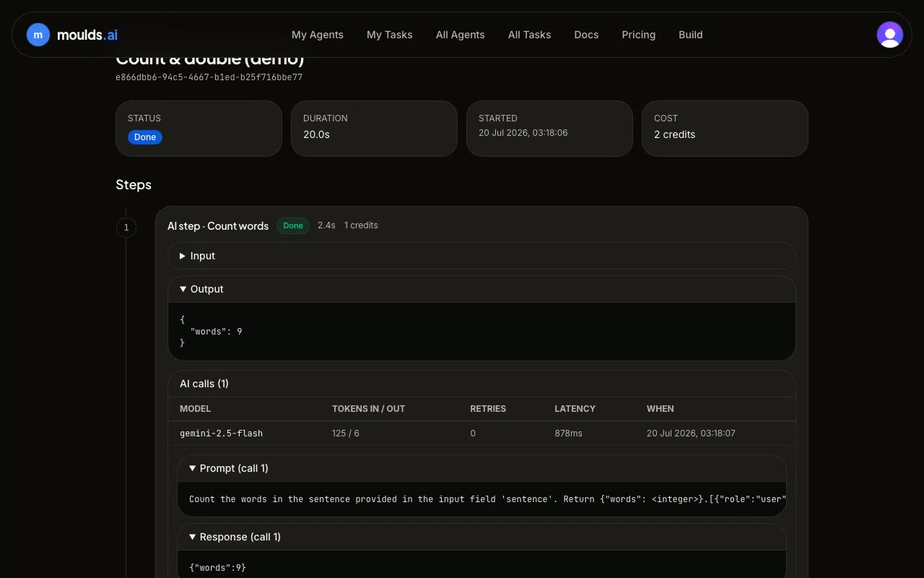This screenshot has height=578, width=924.
Task: Navigate to All Tasks
Action: [529, 35]
